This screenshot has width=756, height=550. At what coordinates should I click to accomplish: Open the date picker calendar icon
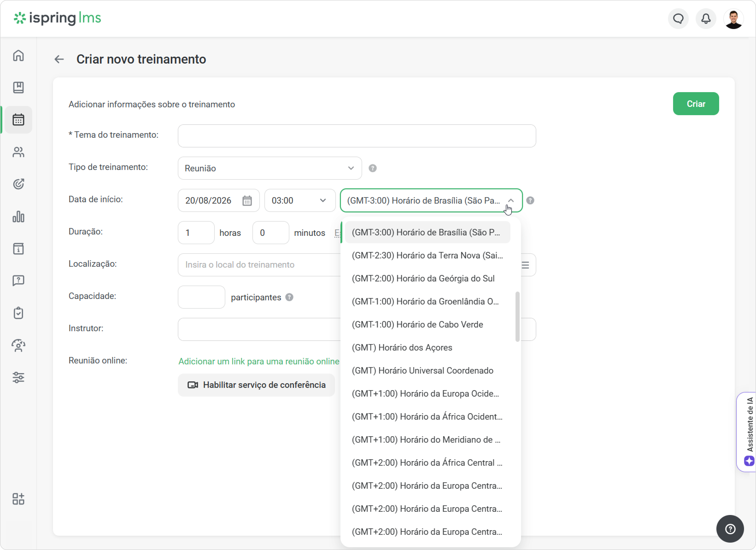point(247,201)
